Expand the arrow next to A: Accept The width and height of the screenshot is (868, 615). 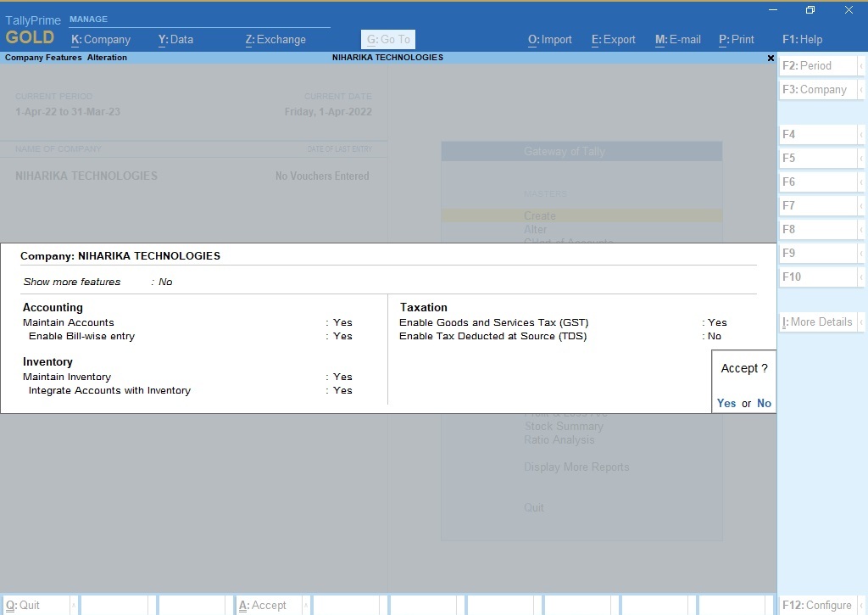tap(306, 605)
